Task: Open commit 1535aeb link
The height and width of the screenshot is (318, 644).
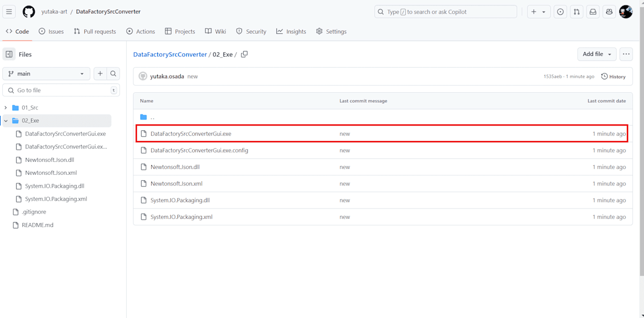Action: tap(552, 77)
